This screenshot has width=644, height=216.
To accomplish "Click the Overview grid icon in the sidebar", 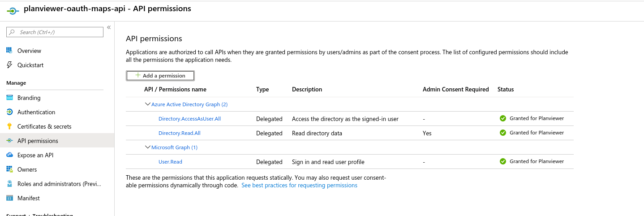I will pos(9,51).
